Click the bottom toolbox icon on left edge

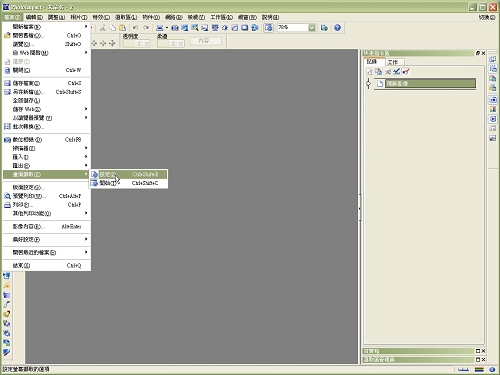coord(7,352)
